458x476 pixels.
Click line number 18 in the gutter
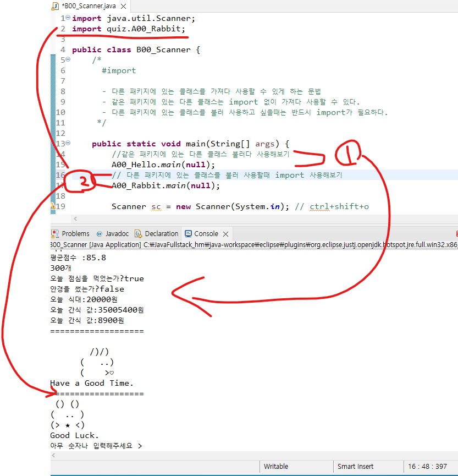pos(60,196)
